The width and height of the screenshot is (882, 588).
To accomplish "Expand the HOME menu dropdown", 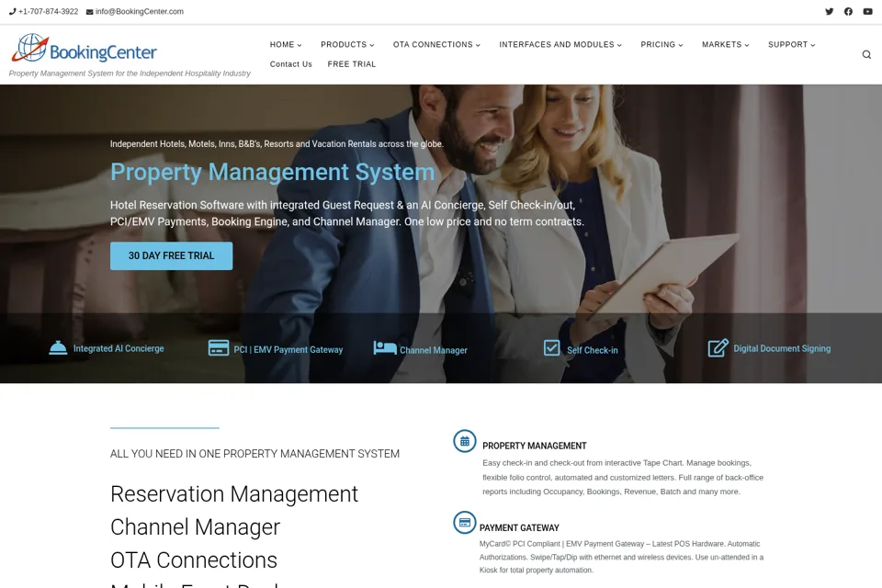I will (x=286, y=44).
